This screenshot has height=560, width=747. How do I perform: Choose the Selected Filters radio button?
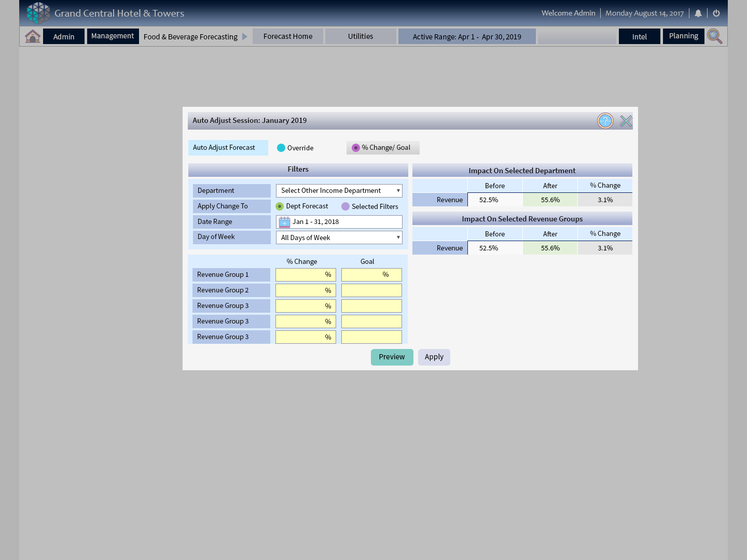[x=345, y=206]
